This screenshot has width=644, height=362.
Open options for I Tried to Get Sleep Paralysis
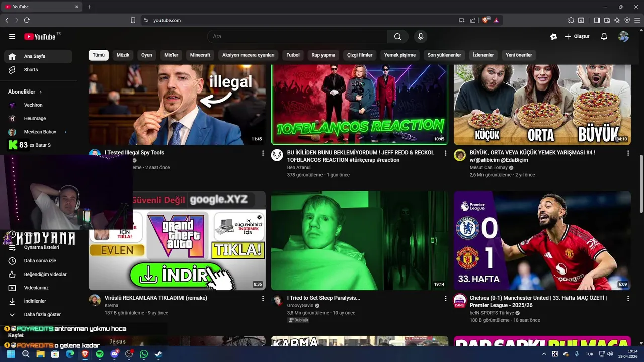(x=445, y=298)
